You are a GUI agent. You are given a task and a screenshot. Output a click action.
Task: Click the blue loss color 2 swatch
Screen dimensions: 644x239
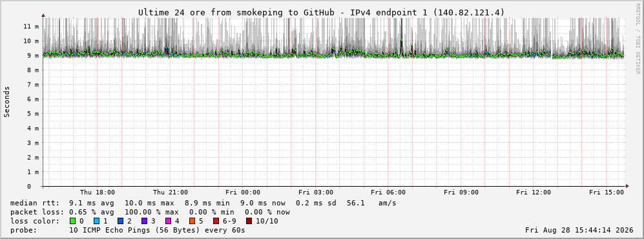tap(120, 221)
